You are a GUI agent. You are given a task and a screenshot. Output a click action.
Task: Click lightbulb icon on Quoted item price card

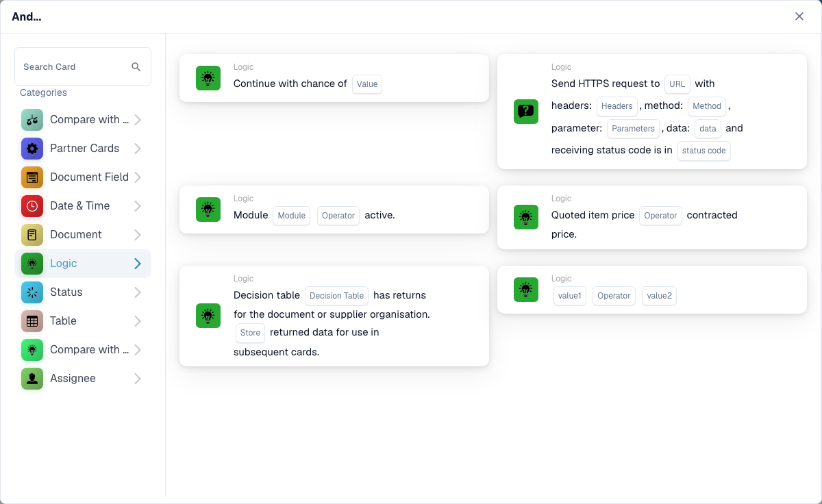[526, 217]
